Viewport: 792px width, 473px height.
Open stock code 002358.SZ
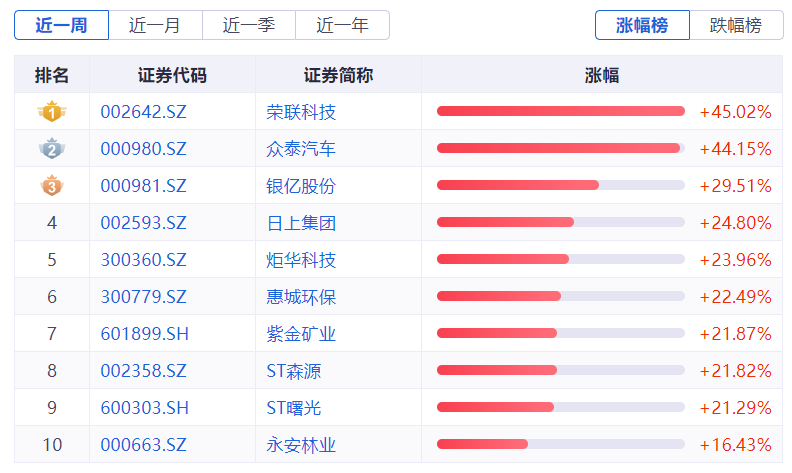pos(143,371)
